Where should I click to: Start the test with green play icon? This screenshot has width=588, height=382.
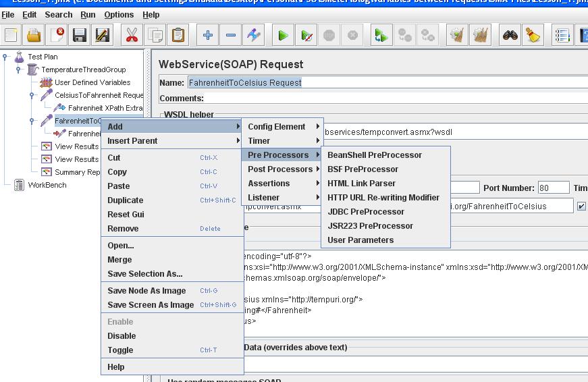pos(283,35)
